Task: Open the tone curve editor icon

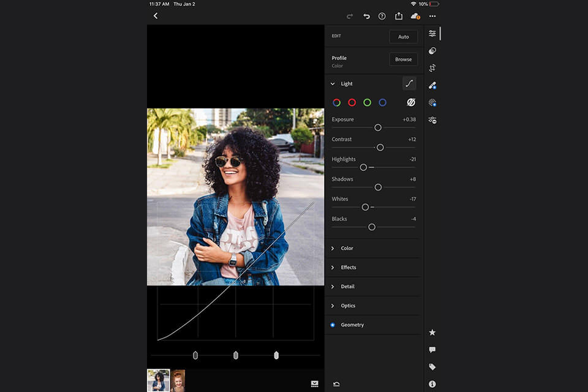Action: point(409,83)
